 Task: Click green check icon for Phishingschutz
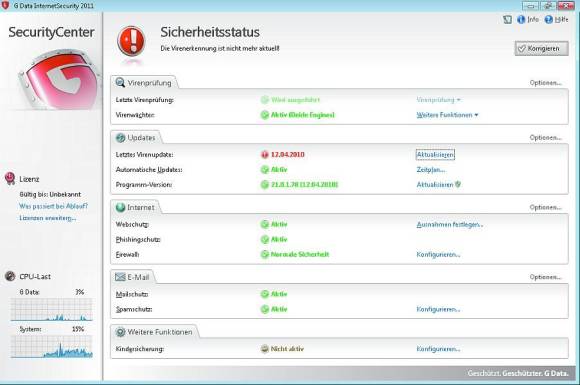click(x=264, y=240)
